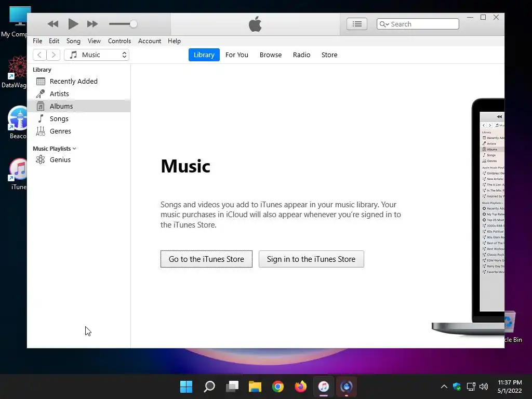
Task: Switch to the Radio tab
Action: (301, 55)
